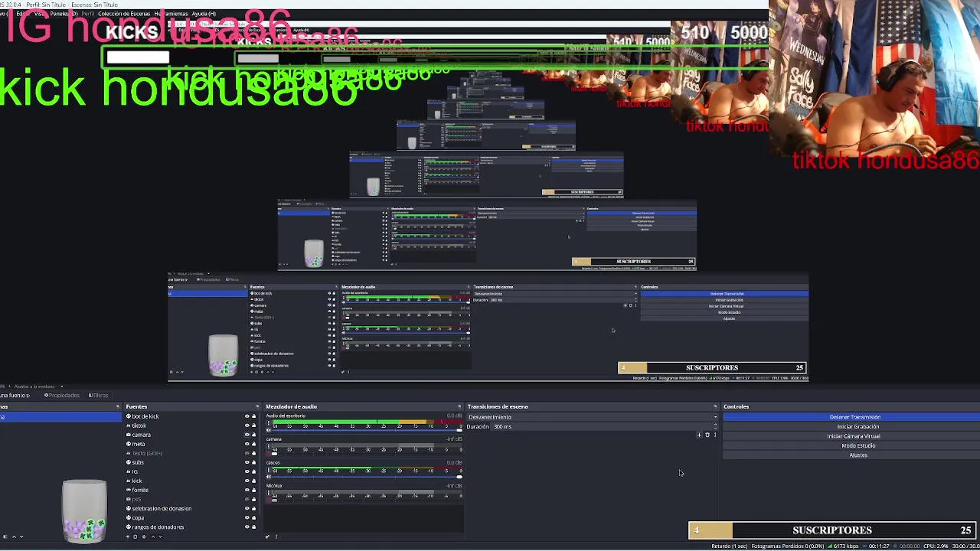This screenshot has width=980, height=551.
Task: Add a scene transition with plus icon
Action: tap(699, 435)
